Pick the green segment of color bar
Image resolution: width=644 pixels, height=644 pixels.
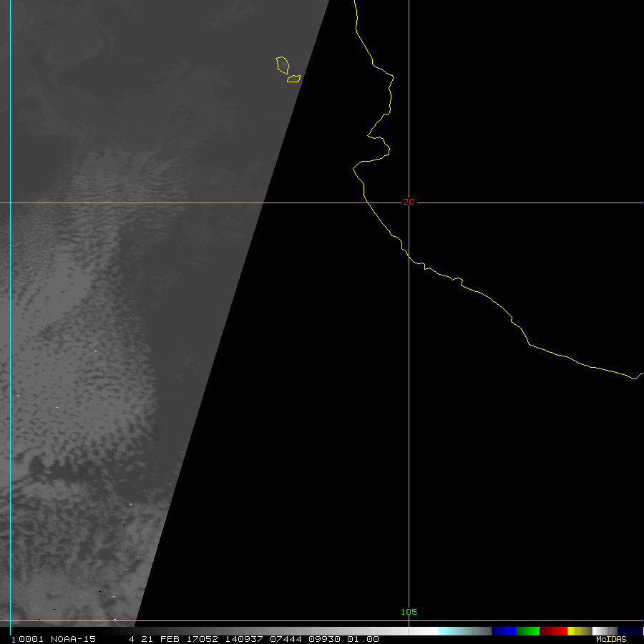pos(528,631)
